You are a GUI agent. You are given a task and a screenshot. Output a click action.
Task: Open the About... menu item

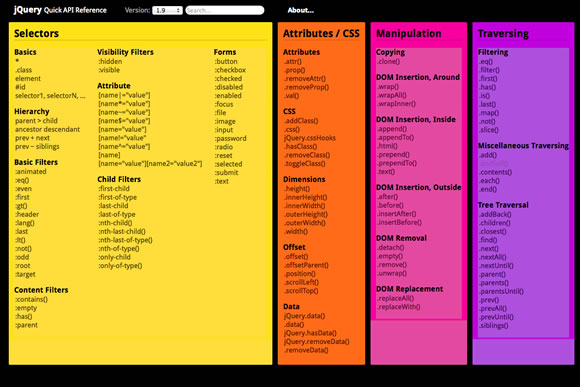pyautogui.click(x=301, y=10)
